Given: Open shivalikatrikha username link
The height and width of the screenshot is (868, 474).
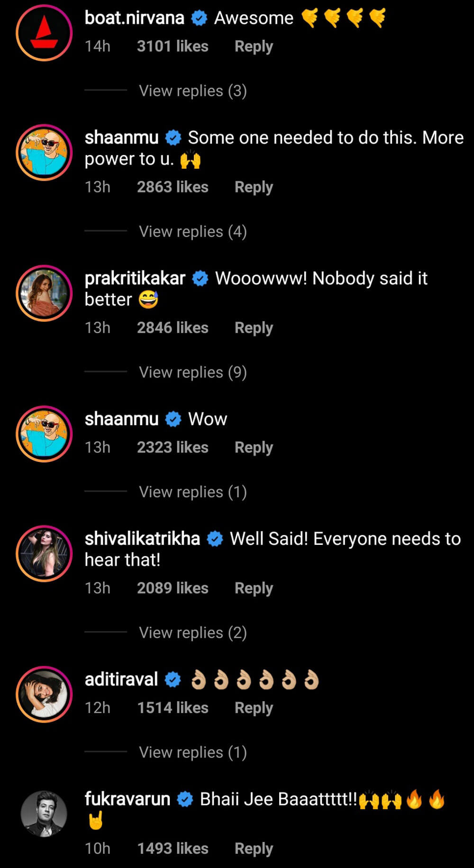Looking at the screenshot, I should click(142, 539).
